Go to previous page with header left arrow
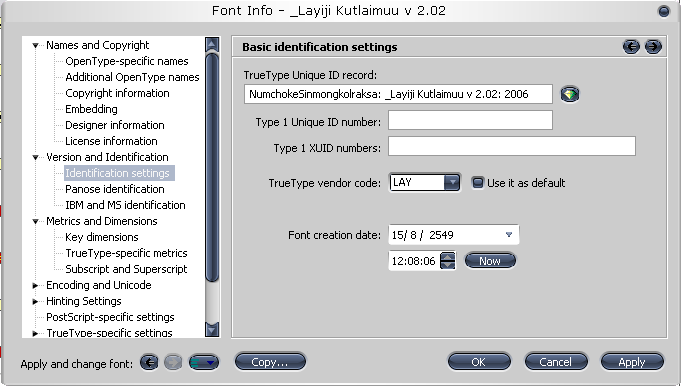Image resolution: width=681 pixels, height=386 pixels. (x=631, y=46)
